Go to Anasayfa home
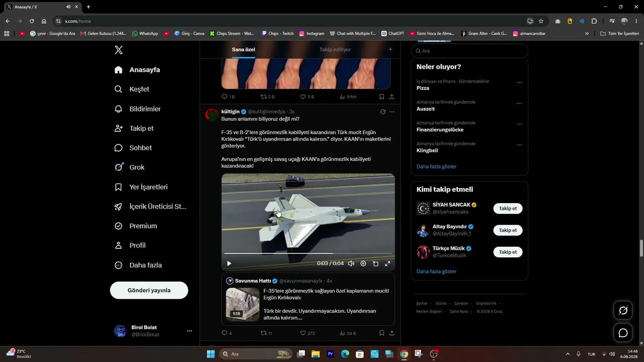 (137, 70)
